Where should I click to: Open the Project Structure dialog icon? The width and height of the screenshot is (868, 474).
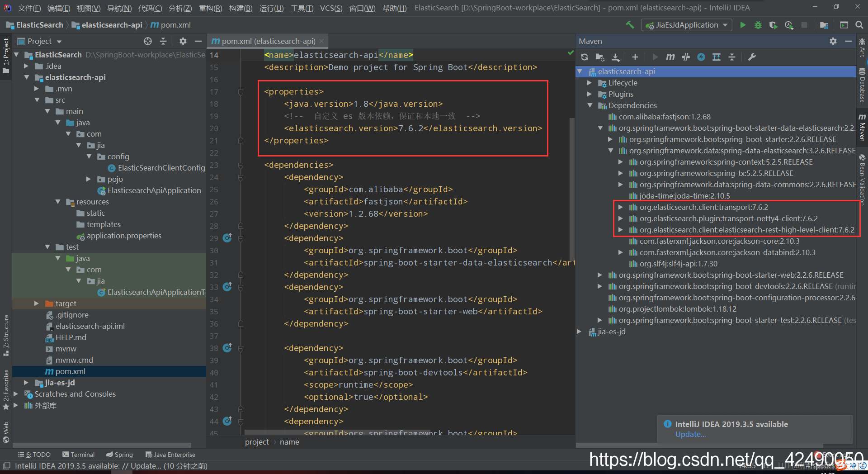(x=824, y=25)
